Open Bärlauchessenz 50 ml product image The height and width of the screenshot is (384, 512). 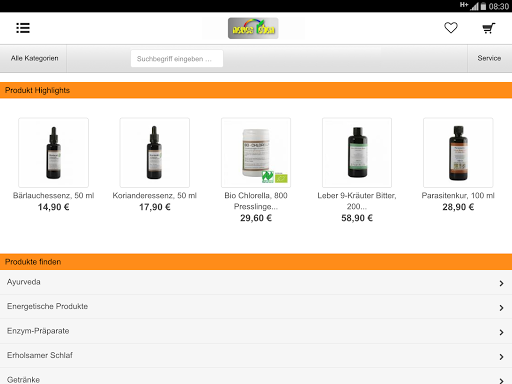pyautogui.click(x=53, y=152)
